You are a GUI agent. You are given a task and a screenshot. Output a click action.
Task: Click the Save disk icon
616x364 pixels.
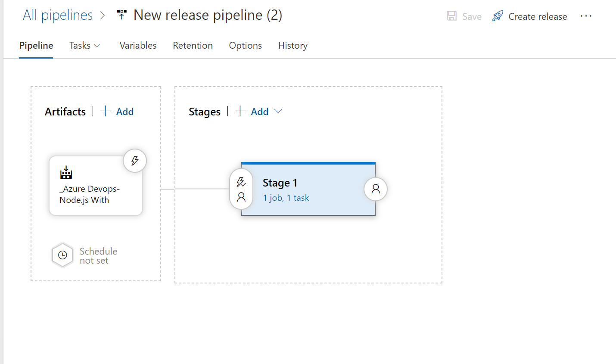pyautogui.click(x=451, y=16)
